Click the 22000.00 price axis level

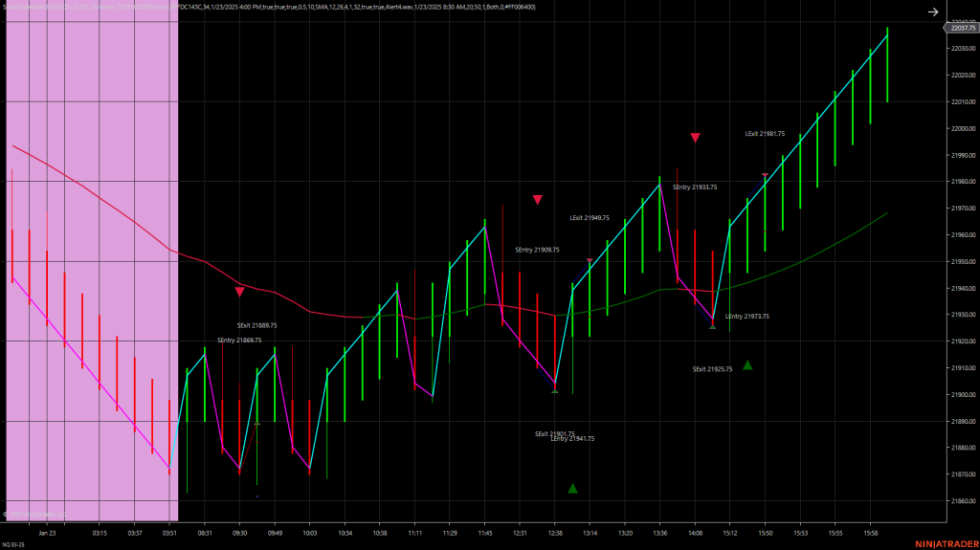click(960, 128)
